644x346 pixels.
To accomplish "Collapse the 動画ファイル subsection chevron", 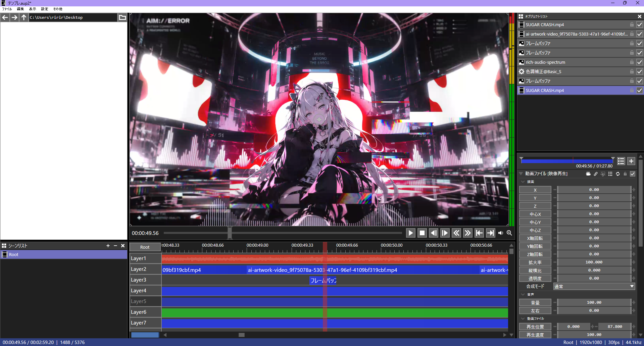I will pyautogui.click(x=523, y=319).
